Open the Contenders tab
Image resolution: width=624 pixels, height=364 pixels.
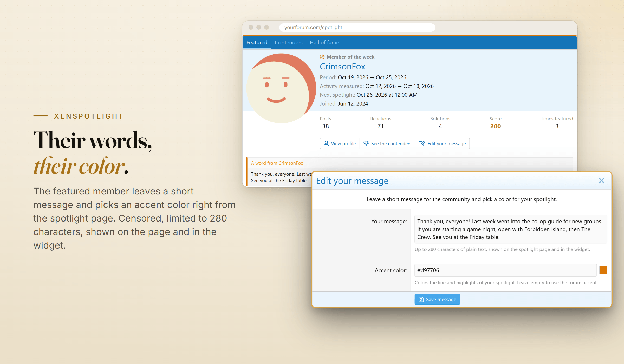tap(289, 43)
